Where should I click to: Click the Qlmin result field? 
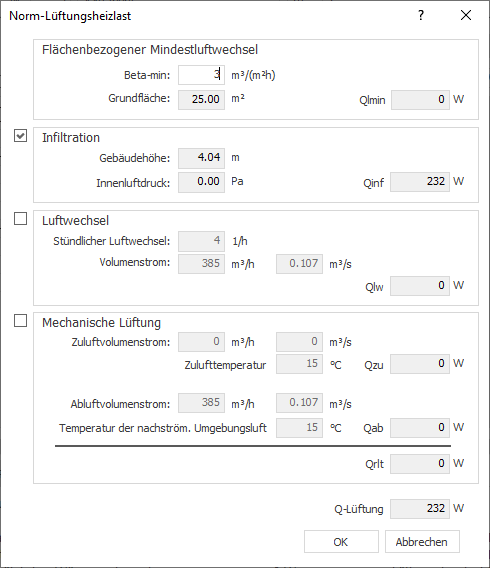420,100
